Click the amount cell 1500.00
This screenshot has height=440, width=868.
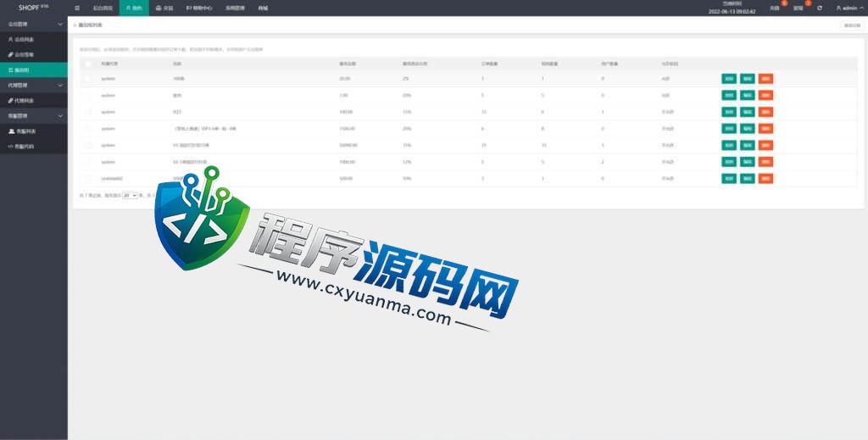(347, 128)
